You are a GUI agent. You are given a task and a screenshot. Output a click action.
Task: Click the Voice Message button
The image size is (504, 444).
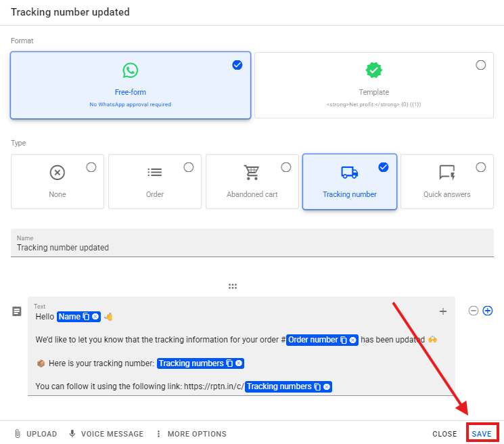coord(106,434)
